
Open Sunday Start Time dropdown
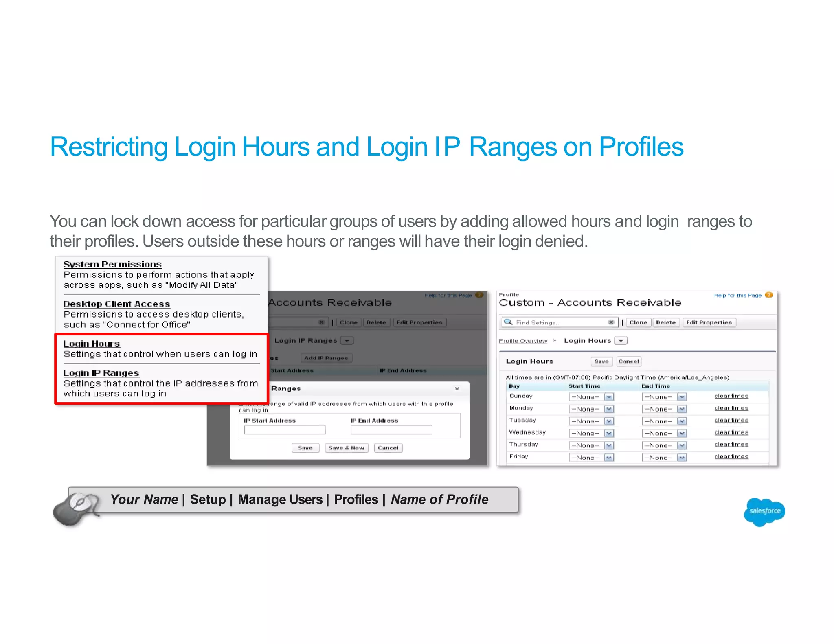click(591, 397)
